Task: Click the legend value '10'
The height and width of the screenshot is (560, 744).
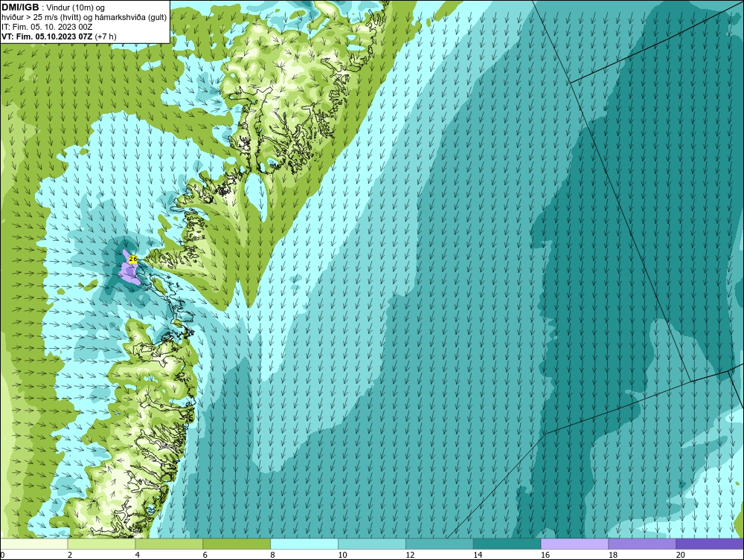Action: [342, 555]
